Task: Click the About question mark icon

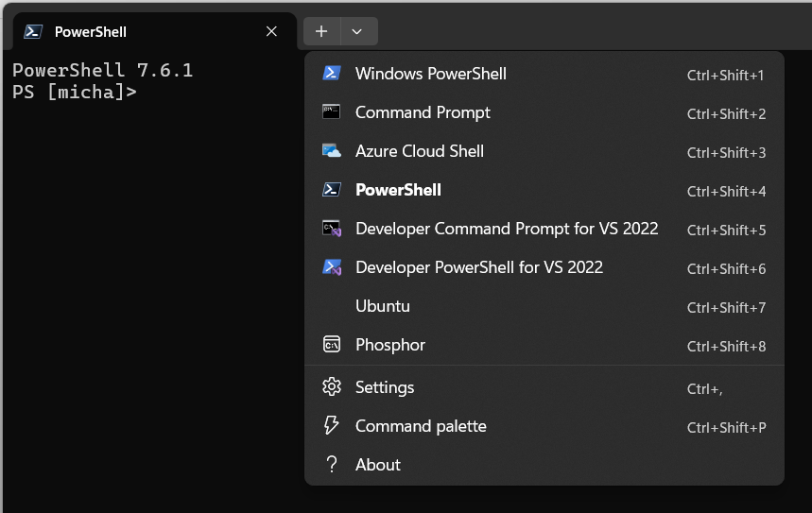Action: 332,464
